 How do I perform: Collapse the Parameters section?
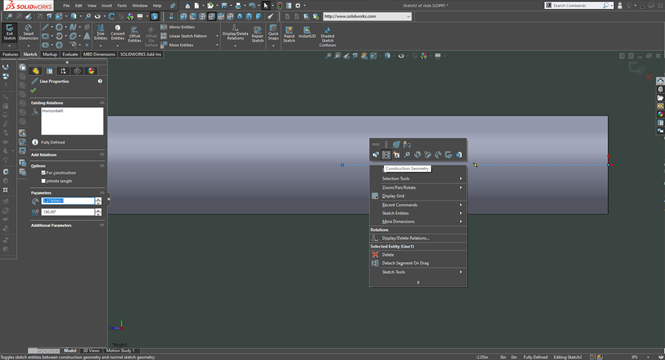click(x=102, y=193)
